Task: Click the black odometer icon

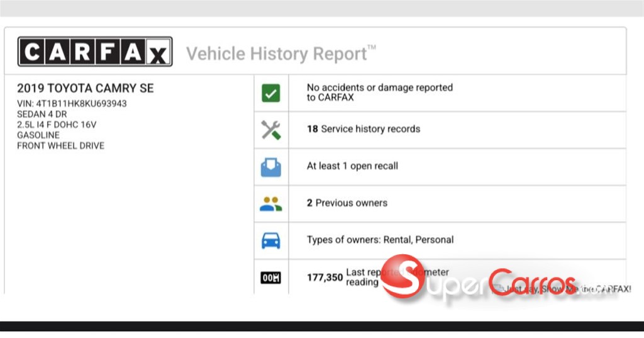Action: [271, 278]
